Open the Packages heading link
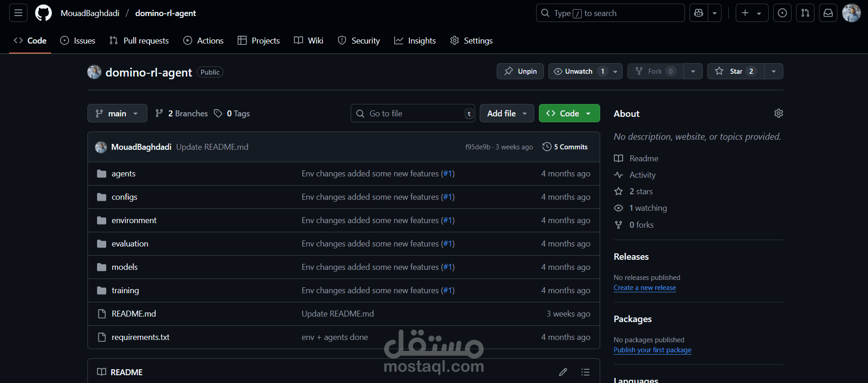 coord(632,319)
